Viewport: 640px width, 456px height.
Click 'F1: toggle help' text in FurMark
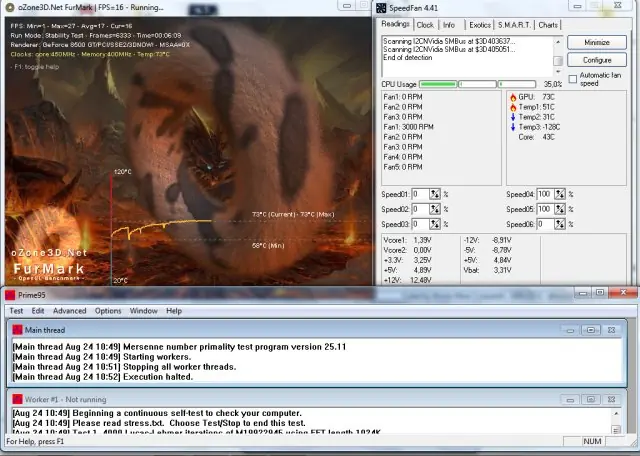35,67
